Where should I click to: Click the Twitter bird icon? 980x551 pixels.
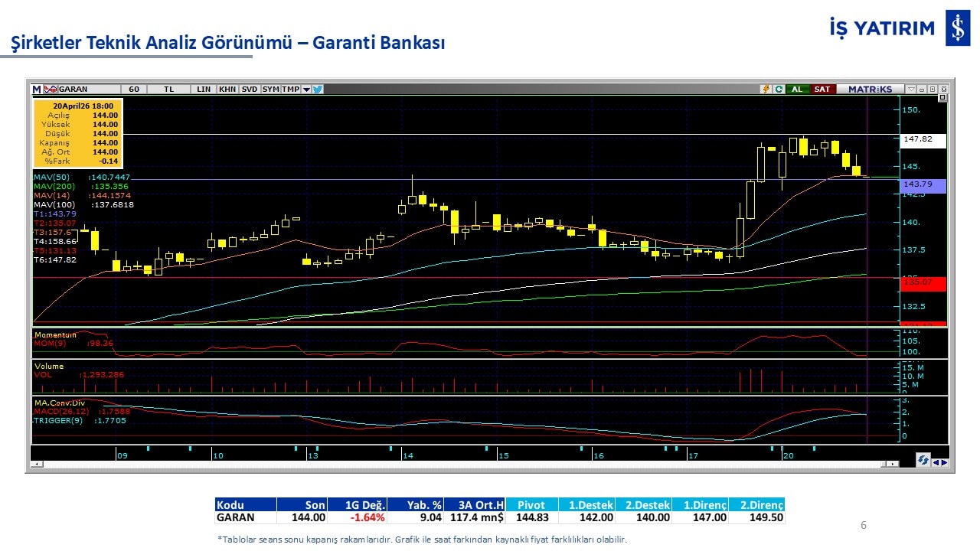[x=318, y=89]
